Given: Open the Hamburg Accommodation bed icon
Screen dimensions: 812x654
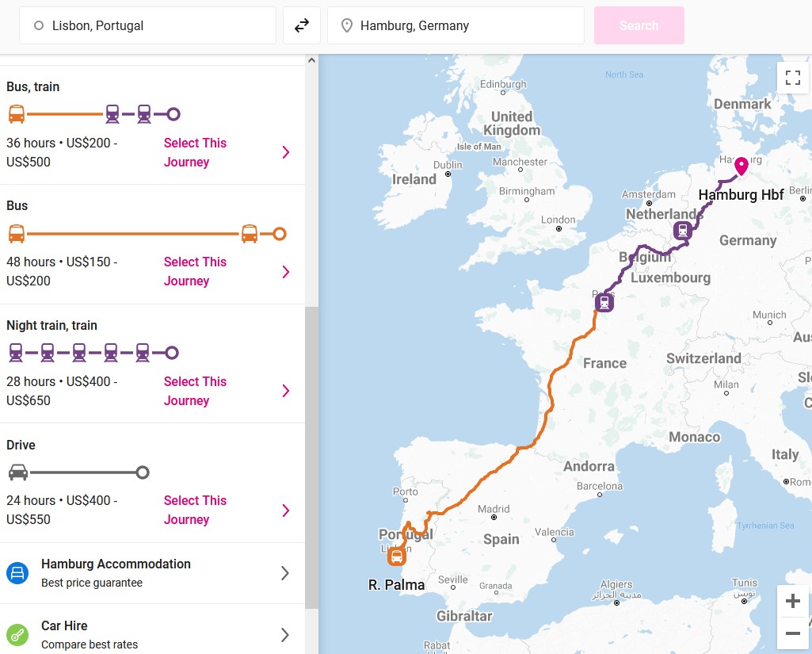Looking at the screenshot, I should 17,573.
